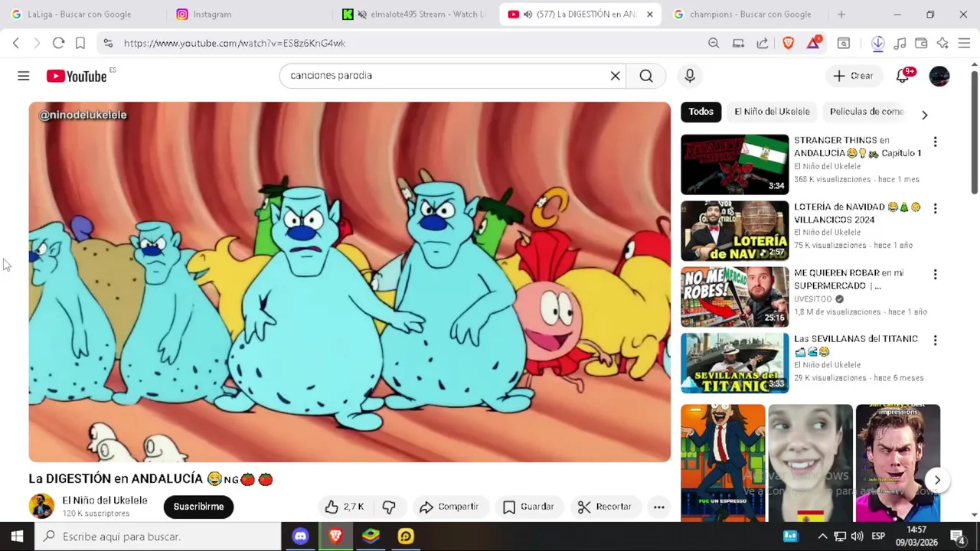This screenshot has height=551, width=980.
Task: Close the YouTube video tab
Action: 650,14
